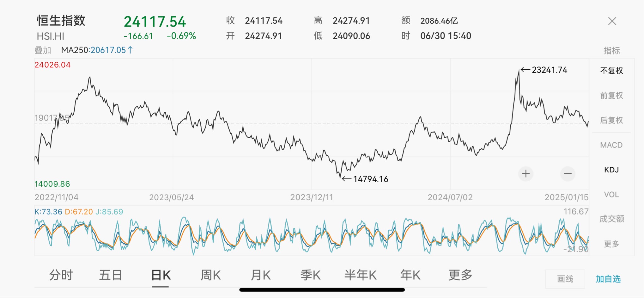The height and width of the screenshot is (298, 644).
Task: Select 不复权 price adjustment
Action: 611,71
